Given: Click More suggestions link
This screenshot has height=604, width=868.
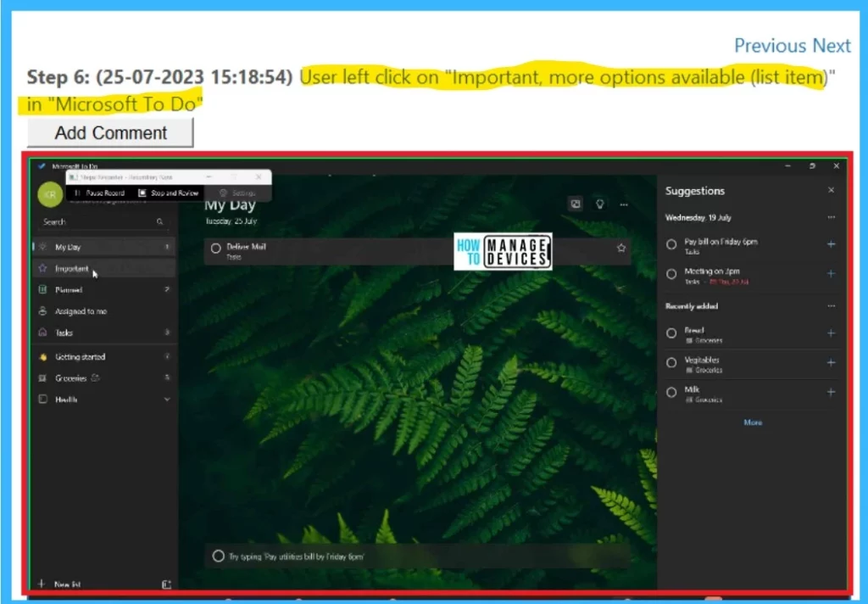Looking at the screenshot, I should (x=753, y=422).
